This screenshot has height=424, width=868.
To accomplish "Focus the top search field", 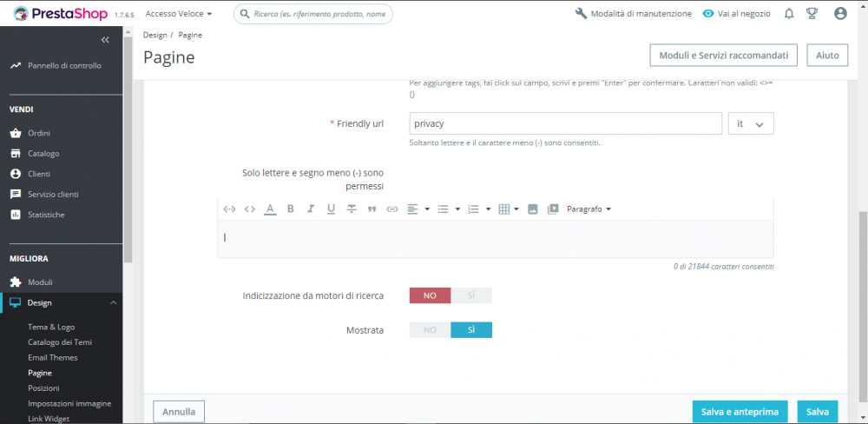I will tap(313, 14).
